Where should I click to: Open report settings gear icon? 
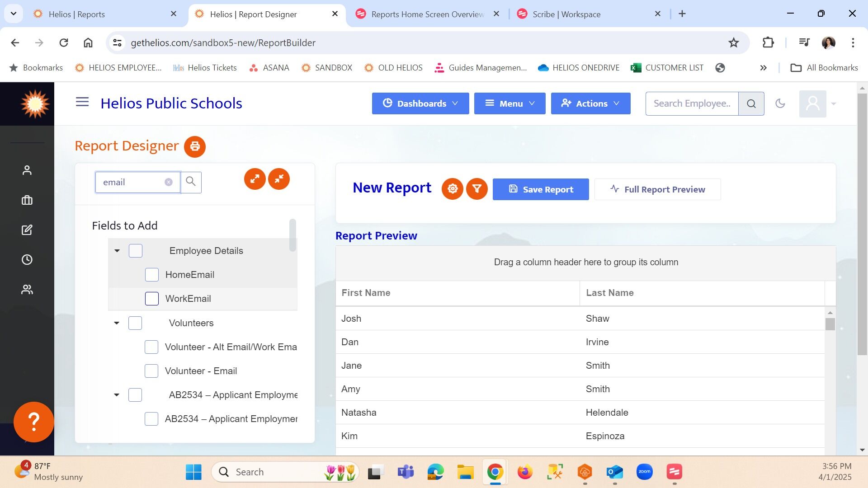click(x=453, y=189)
